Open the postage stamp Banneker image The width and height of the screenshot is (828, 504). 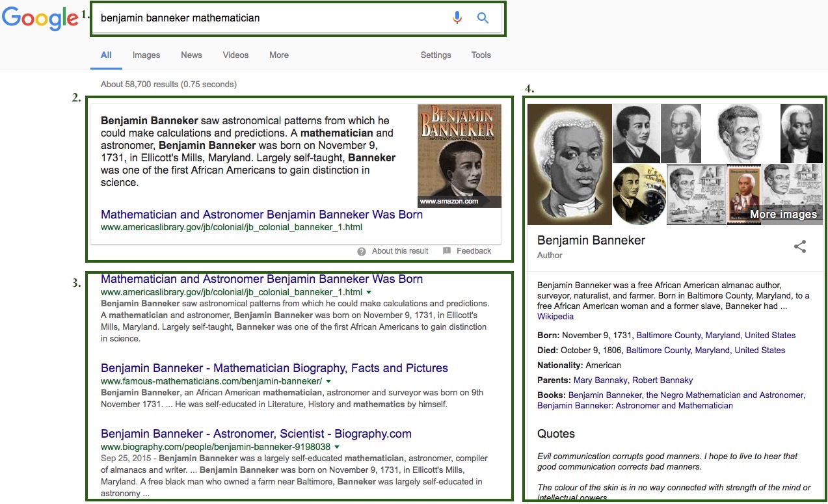tap(743, 194)
